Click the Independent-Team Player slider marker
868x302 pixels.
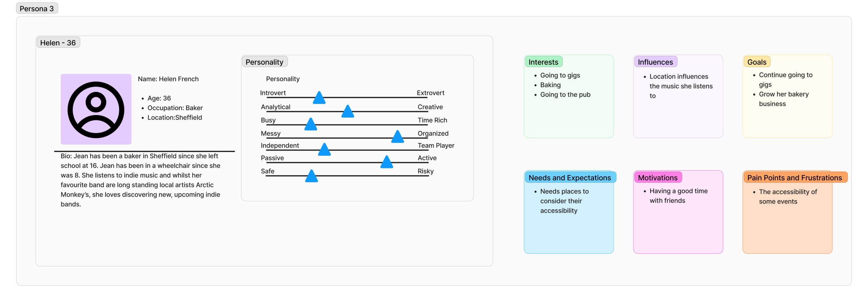(324, 150)
